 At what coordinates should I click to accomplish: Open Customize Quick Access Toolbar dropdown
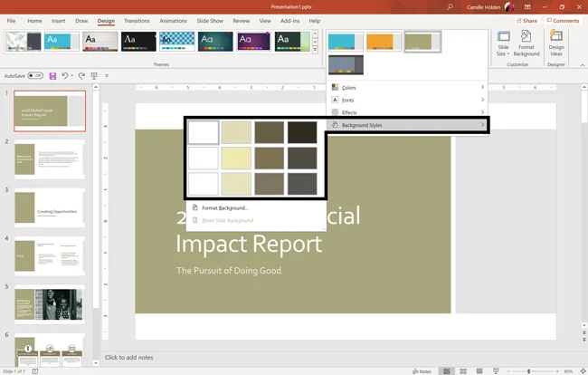(107, 76)
